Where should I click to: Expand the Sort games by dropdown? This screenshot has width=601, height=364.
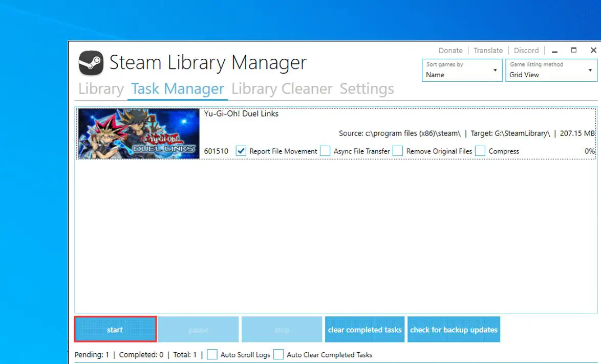[462, 70]
